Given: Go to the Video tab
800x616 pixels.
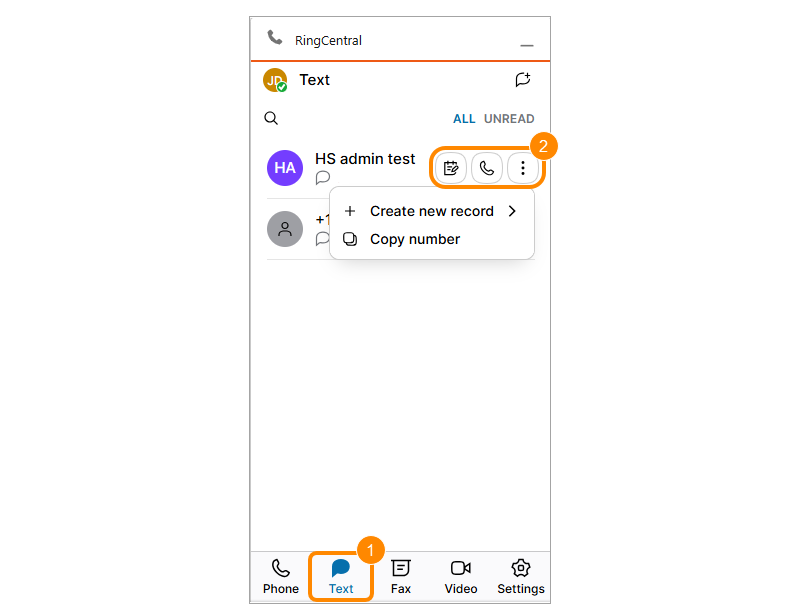Looking at the screenshot, I should (461, 577).
